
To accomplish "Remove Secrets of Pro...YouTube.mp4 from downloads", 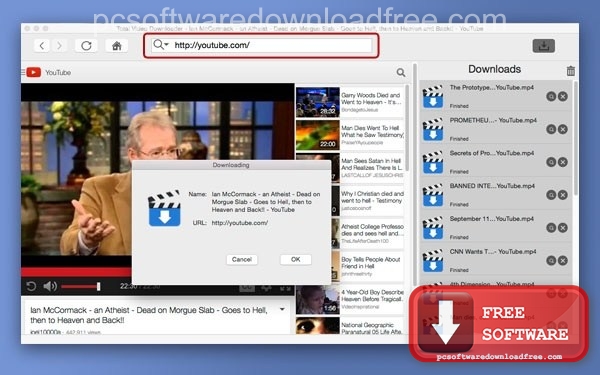I will [562, 162].
